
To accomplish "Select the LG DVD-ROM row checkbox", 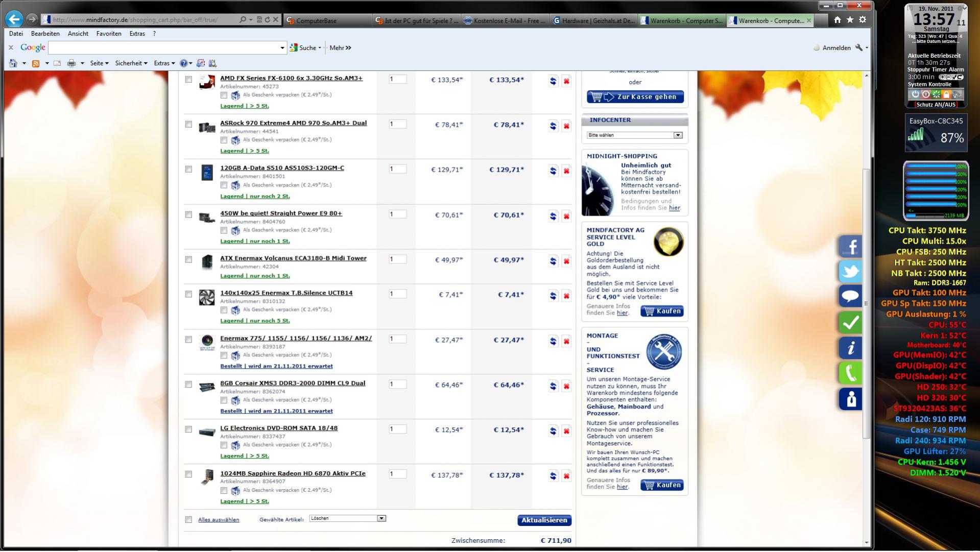I will pyautogui.click(x=188, y=430).
